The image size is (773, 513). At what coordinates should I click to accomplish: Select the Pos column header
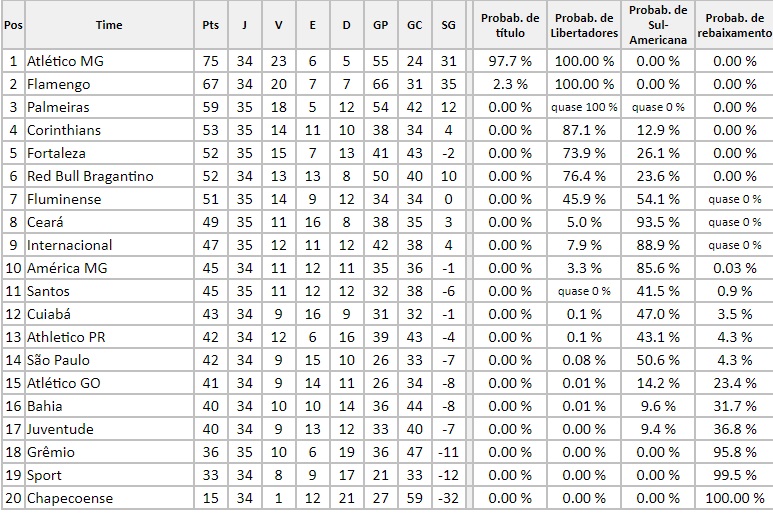point(13,25)
